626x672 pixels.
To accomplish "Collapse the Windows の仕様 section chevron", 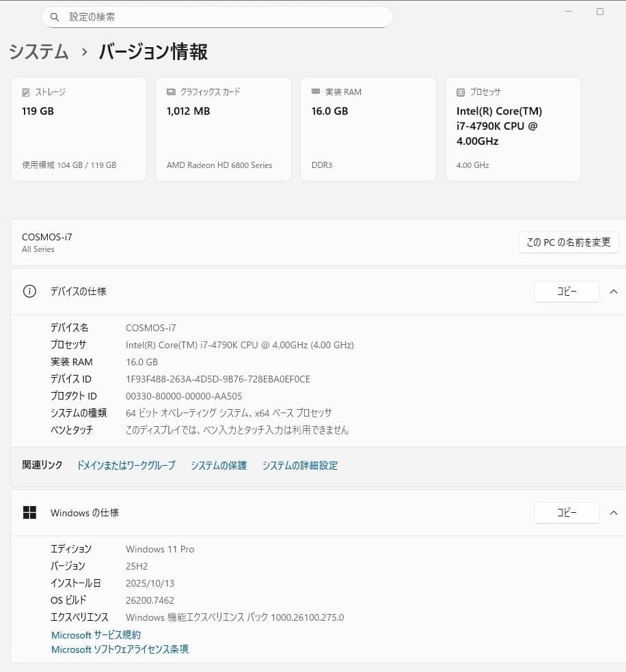I will (614, 513).
